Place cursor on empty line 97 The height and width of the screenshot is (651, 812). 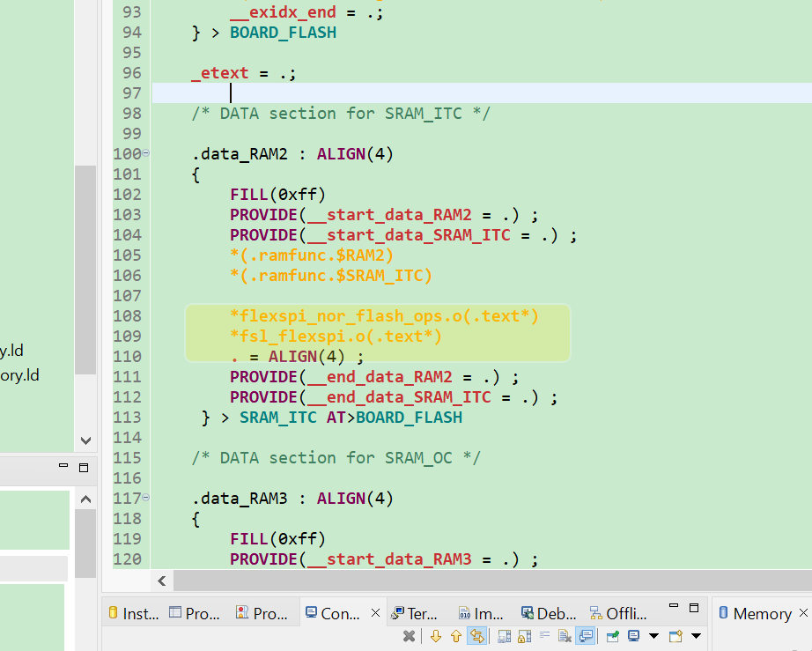482,93
